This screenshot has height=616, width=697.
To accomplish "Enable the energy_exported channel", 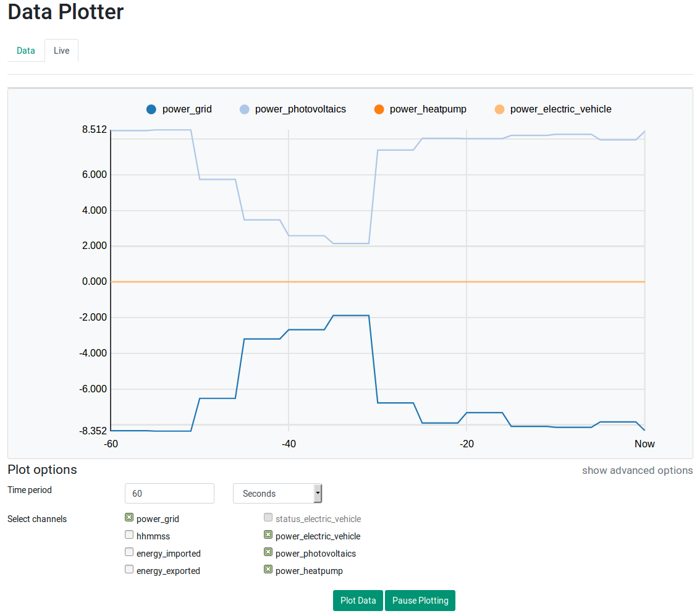I will point(129,568).
